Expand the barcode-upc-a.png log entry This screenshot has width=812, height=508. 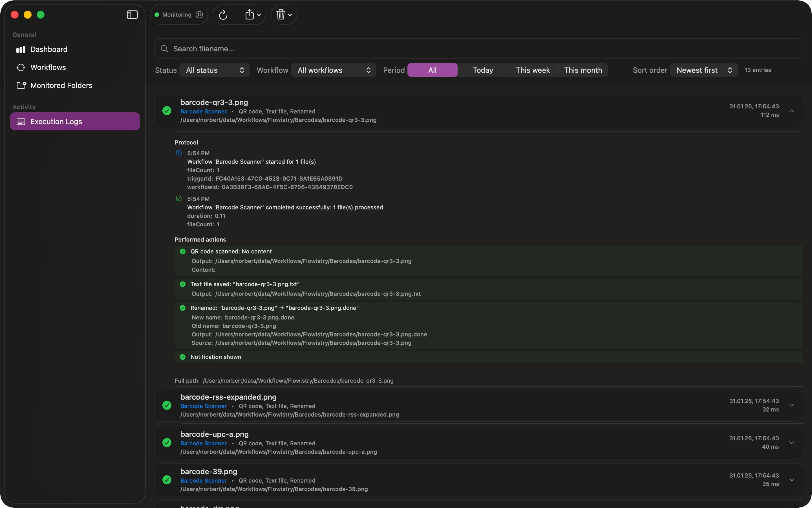pos(792,443)
